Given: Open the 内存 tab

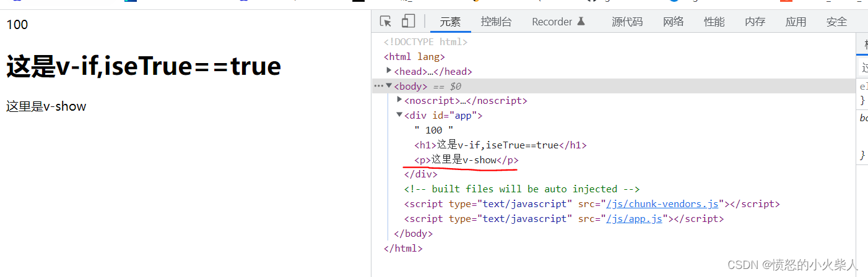Looking at the screenshot, I should (x=755, y=22).
